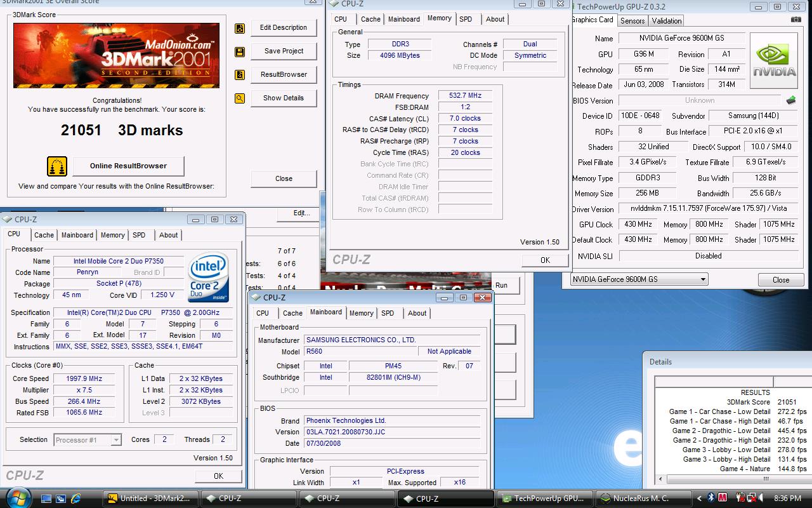The width and height of the screenshot is (812, 508).
Task: Switch to TechPowerUp GPU-Z taskbar button
Action: 546,498
